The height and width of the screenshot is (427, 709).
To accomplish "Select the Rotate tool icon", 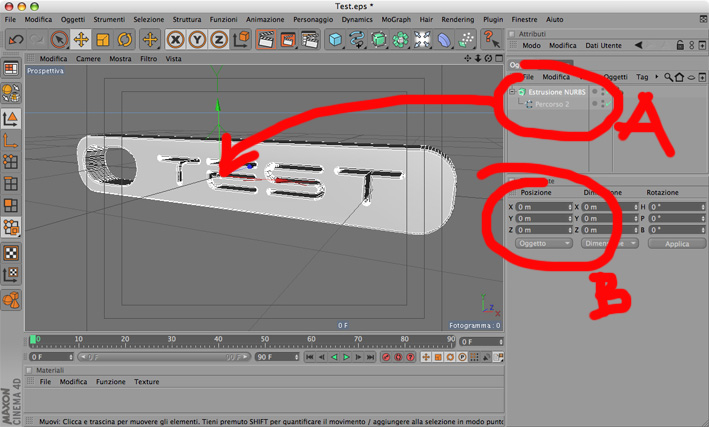I will 124,40.
